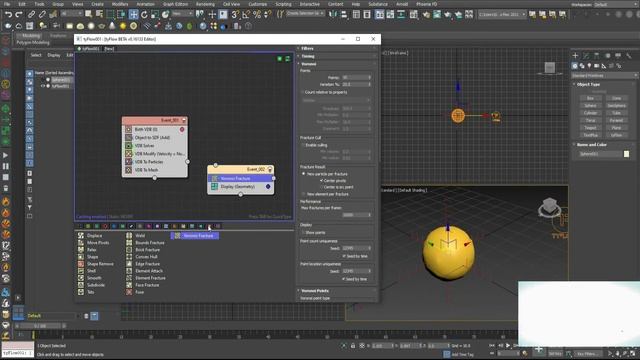640x360 pixels.
Task: Click the Box primitive button
Action: (590, 98)
